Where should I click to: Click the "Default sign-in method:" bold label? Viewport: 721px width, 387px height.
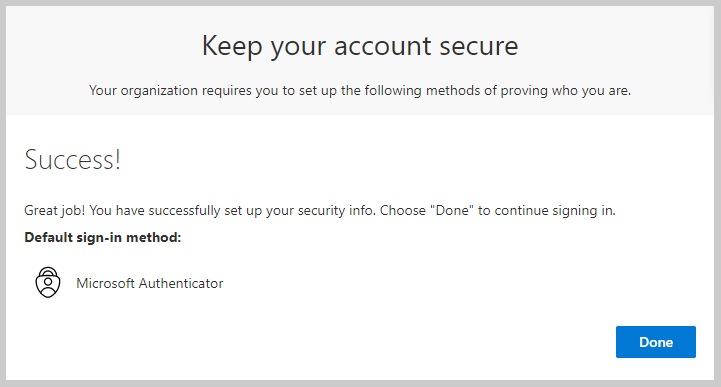(103, 238)
